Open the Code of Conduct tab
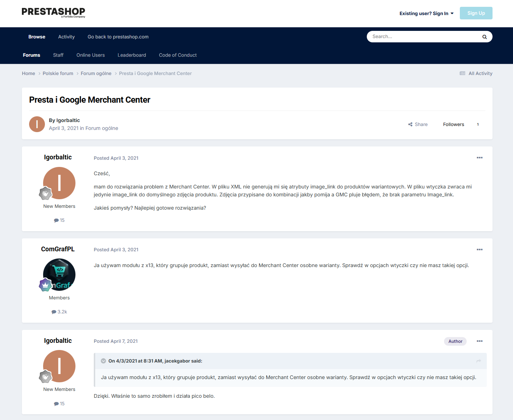The width and height of the screenshot is (513, 420). (x=178, y=55)
